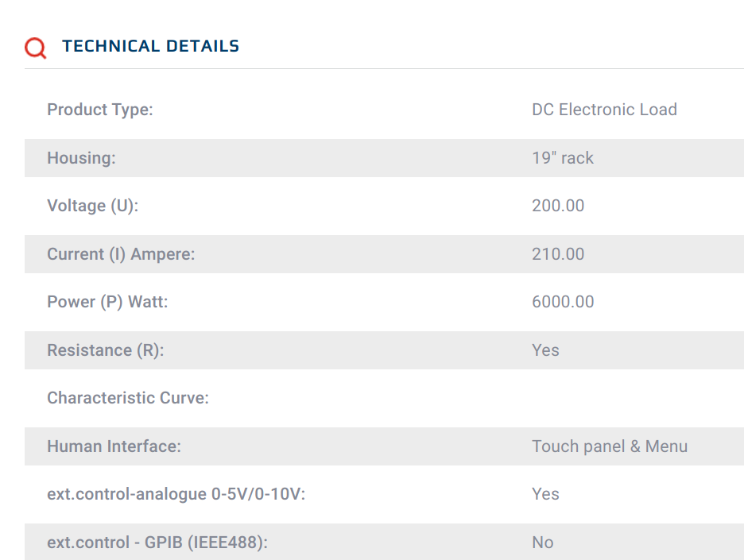
Task: Select the 210.00 current value
Action: click(x=558, y=254)
